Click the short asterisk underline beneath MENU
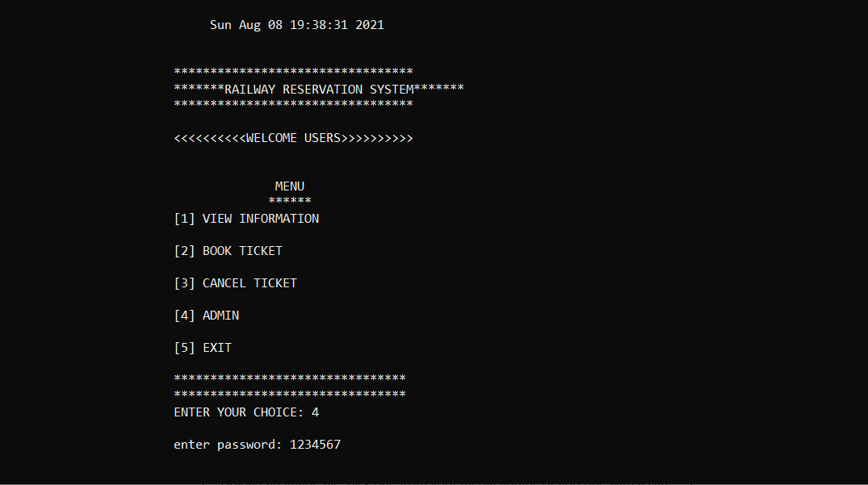 point(290,202)
